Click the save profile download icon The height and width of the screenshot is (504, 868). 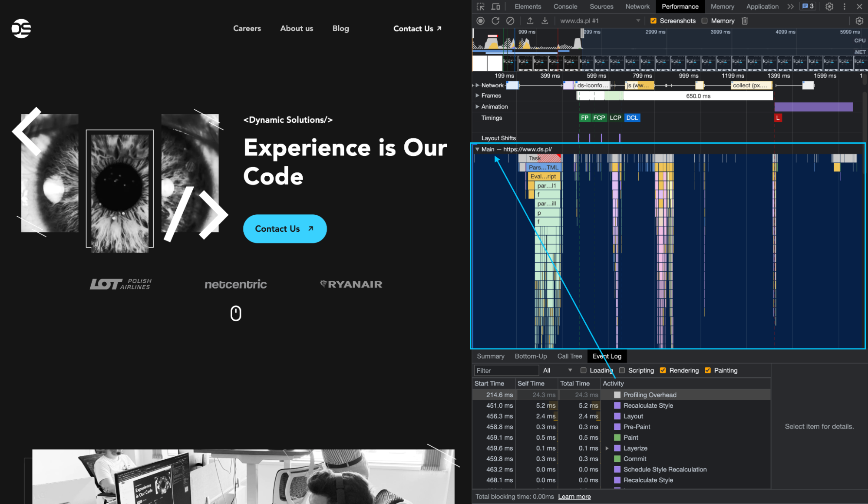pos(545,21)
